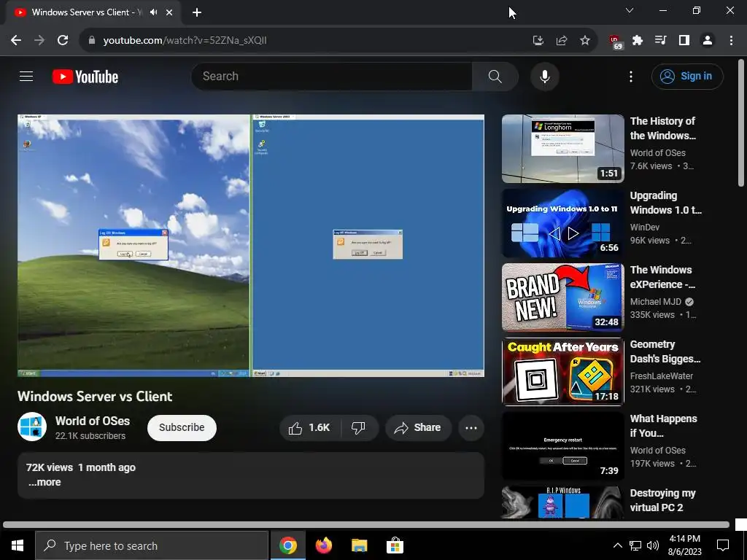This screenshot has width=747, height=560.
Task: Activate voice search microphone
Action: click(544, 76)
